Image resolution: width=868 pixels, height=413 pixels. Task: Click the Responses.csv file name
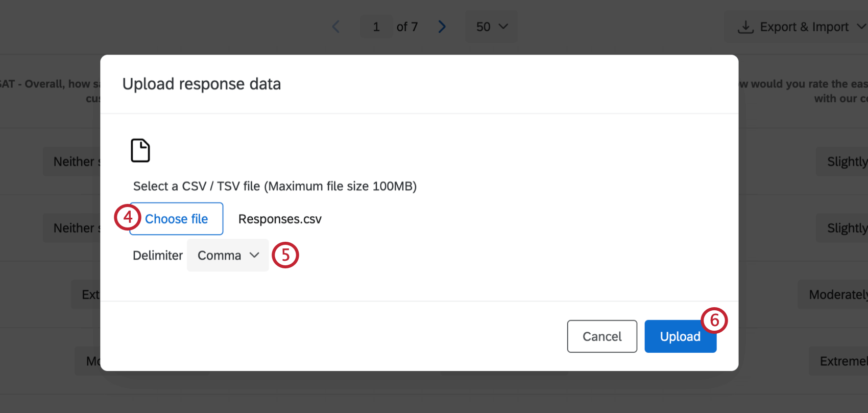click(x=280, y=219)
